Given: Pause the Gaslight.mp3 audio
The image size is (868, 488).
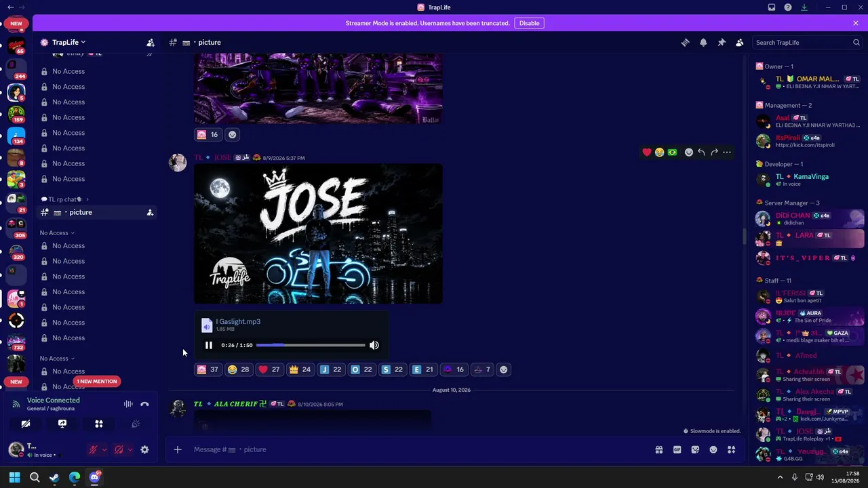Looking at the screenshot, I should point(209,345).
